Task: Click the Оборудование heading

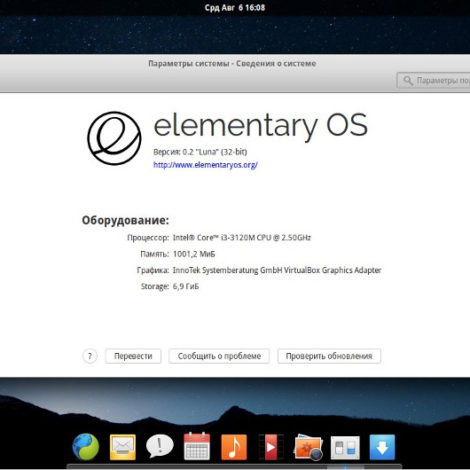Action: point(125,220)
